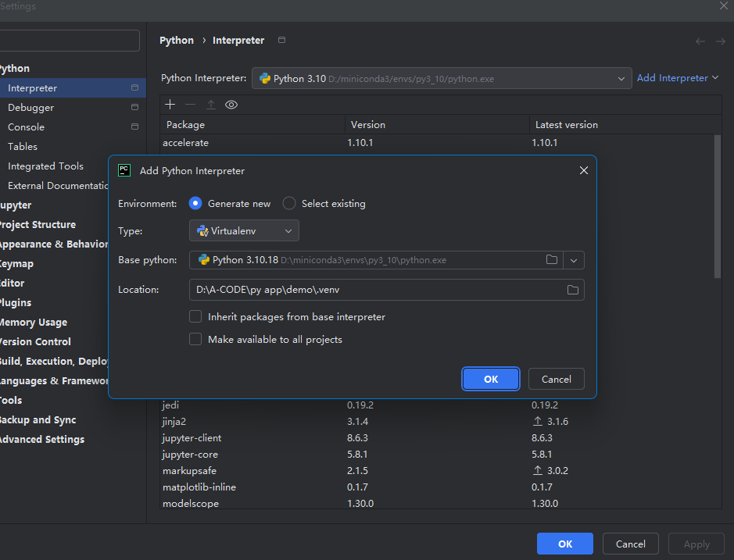734x560 pixels.
Task: Browse folder icon for Location field
Action: pyautogui.click(x=572, y=290)
